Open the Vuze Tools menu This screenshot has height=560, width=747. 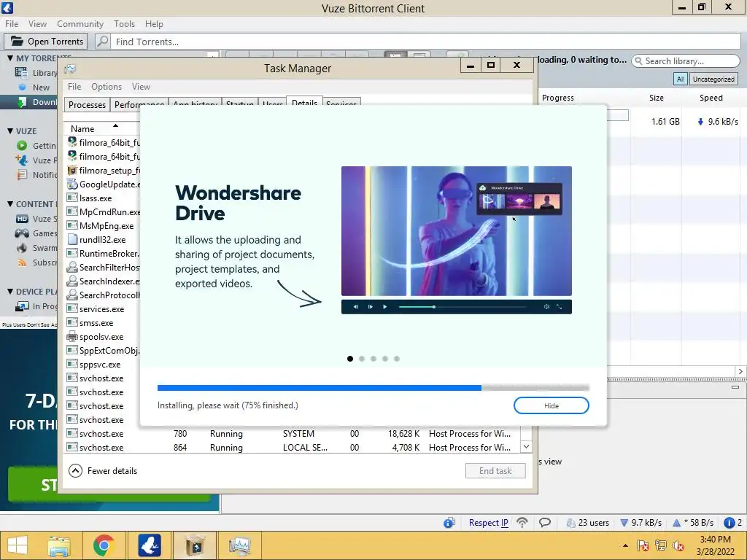tap(124, 24)
